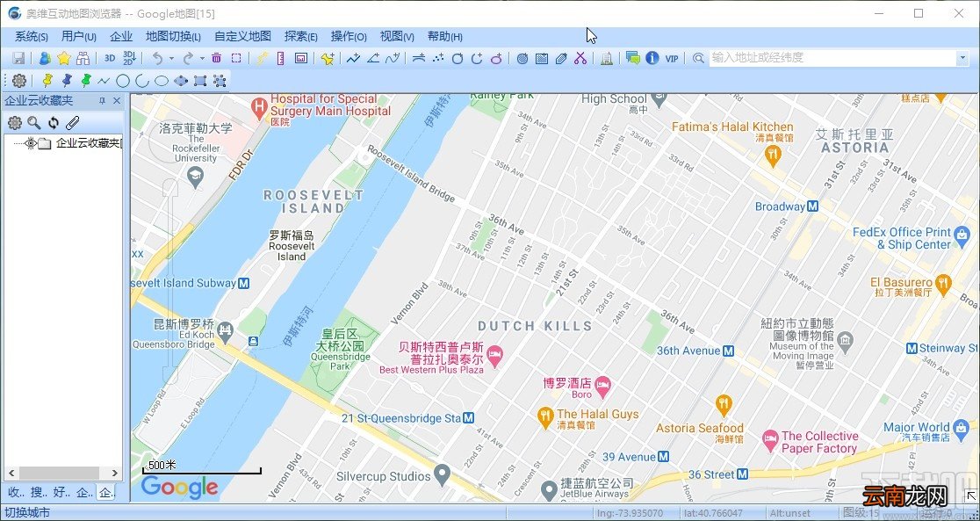Select the add angle tool
The width and height of the screenshot is (980, 521).
373,58
